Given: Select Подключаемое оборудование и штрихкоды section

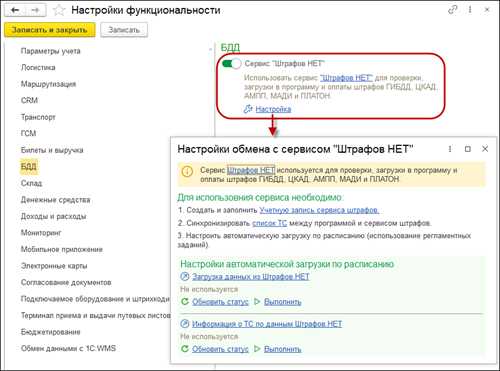Looking at the screenshot, I should point(95,299).
